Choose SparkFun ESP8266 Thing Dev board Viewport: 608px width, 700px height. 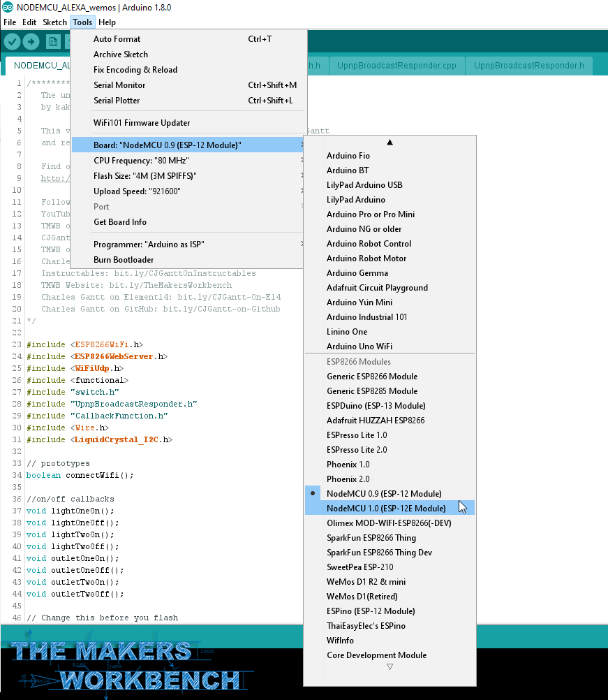tap(390, 552)
